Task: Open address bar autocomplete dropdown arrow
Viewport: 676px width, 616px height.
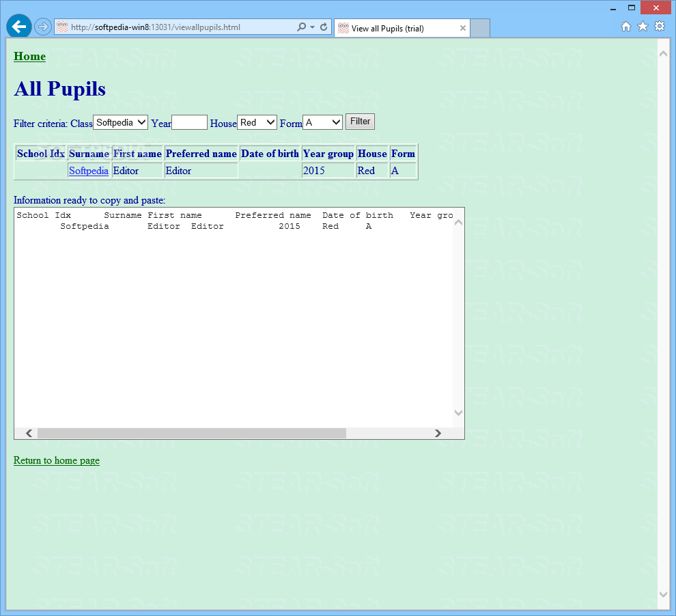Action: (x=313, y=27)
